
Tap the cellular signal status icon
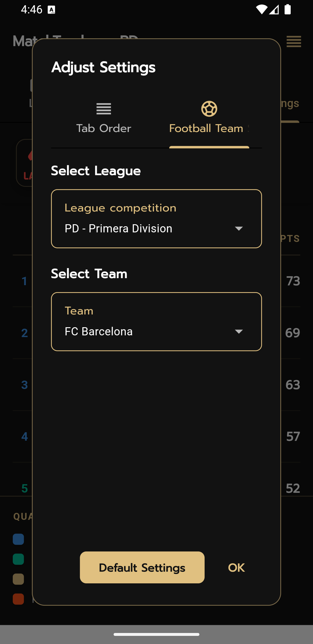[274, 10]
